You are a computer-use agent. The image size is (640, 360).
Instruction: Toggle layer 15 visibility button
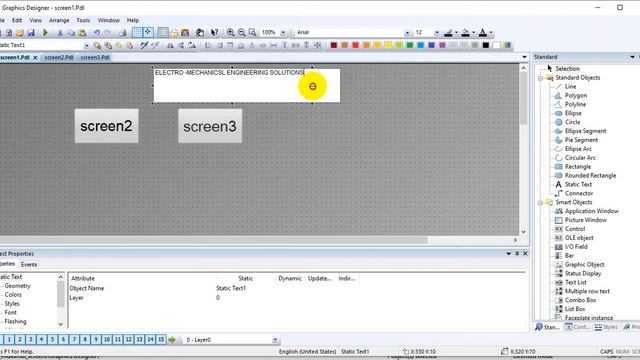[x=161, y=340]
